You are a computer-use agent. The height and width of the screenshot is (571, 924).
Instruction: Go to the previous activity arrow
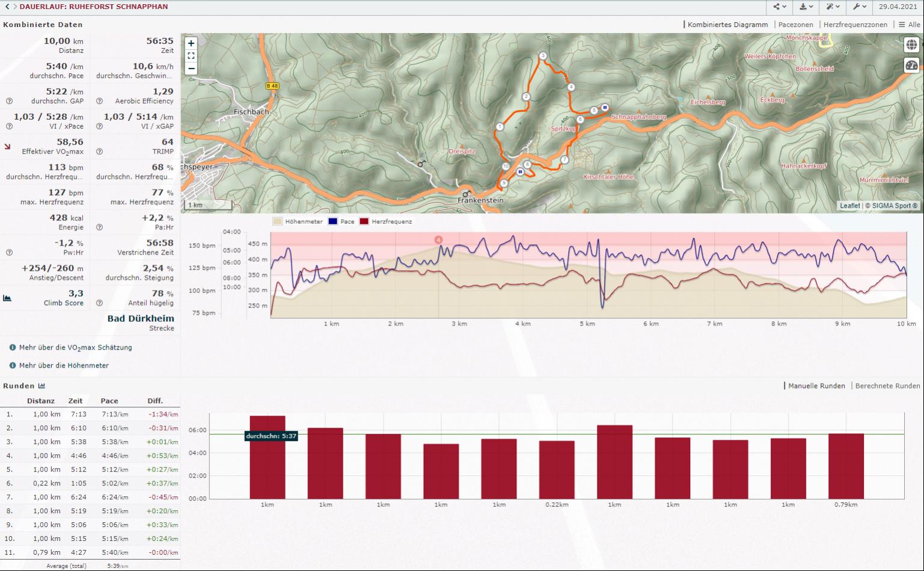pos(7,7)
